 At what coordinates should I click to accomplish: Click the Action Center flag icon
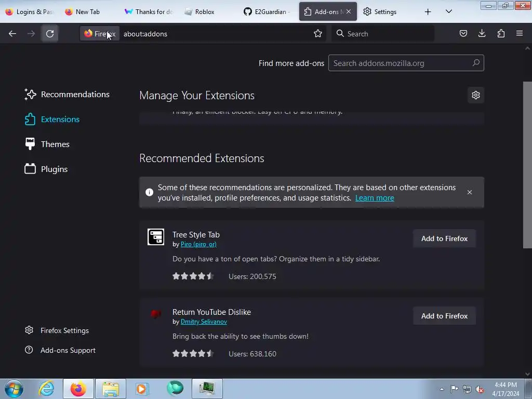pos(454,389)
